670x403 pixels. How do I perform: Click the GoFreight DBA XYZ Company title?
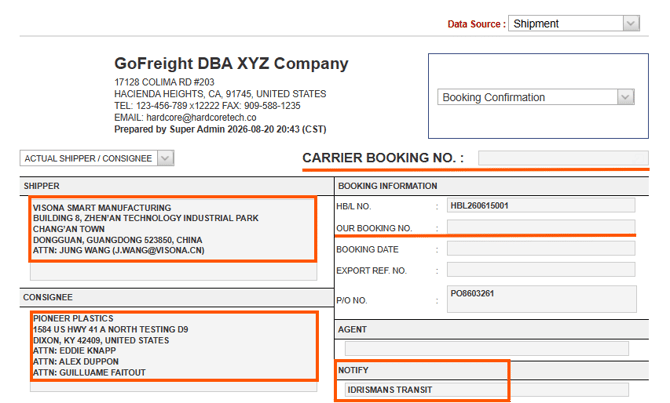(231, 63)
